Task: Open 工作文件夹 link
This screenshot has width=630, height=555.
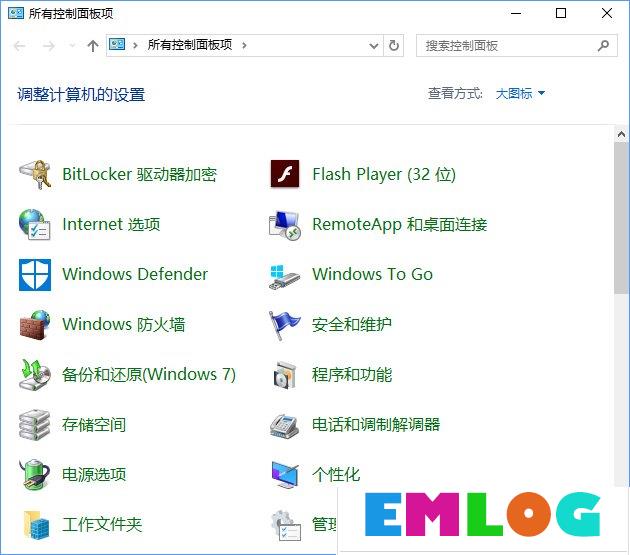Action: click(x=102, y=524)
